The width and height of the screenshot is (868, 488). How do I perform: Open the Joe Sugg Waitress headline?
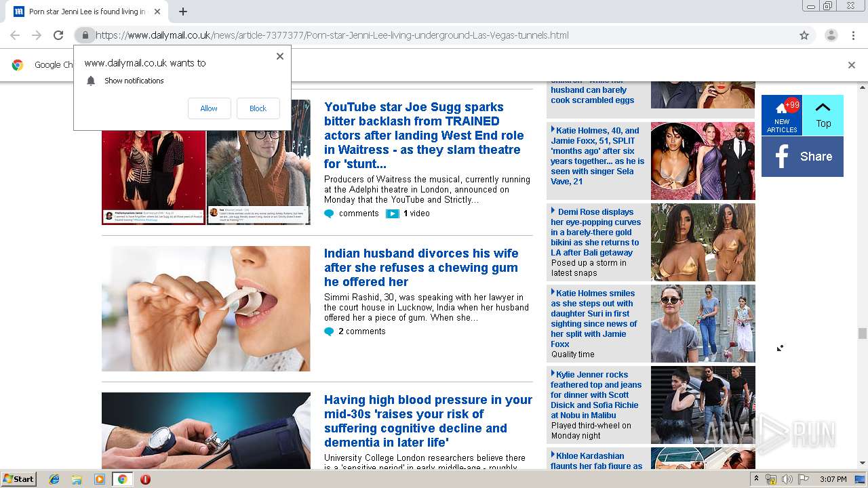coord(424,136)
